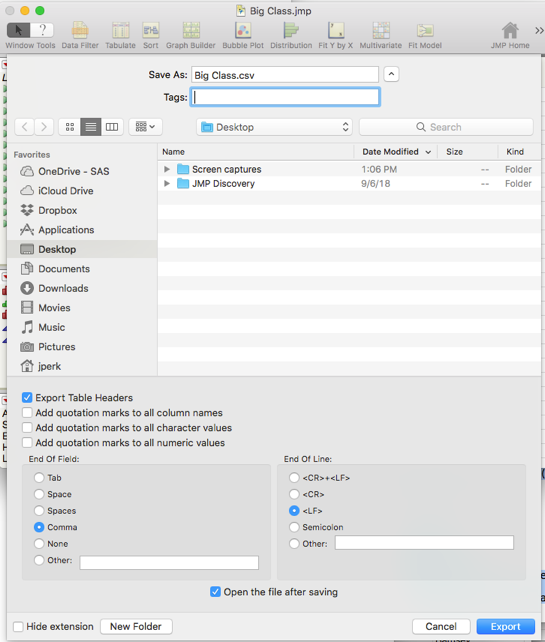Image resolution: width=545 pixels, height=642 pixels.
Task: Sort files by Date Modified column
Action: (396, 152)
